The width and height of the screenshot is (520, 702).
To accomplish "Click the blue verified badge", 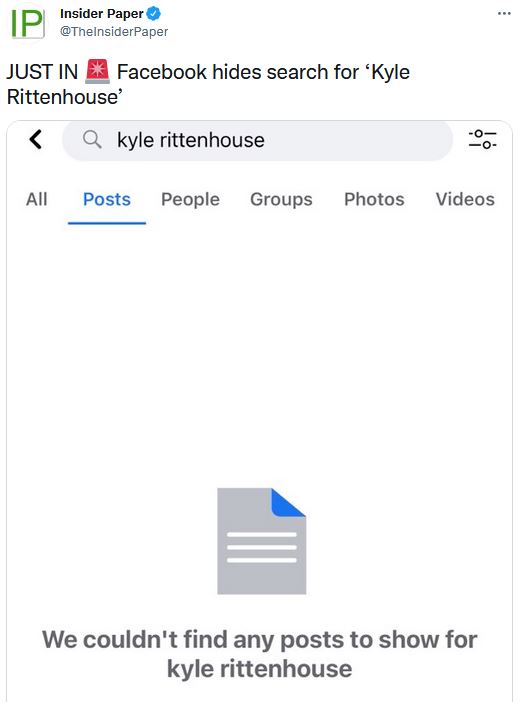I will tap(154, 14).
